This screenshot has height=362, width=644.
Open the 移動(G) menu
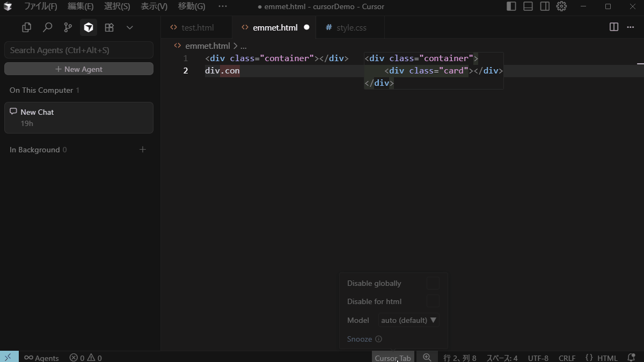(x=192, y=6)
